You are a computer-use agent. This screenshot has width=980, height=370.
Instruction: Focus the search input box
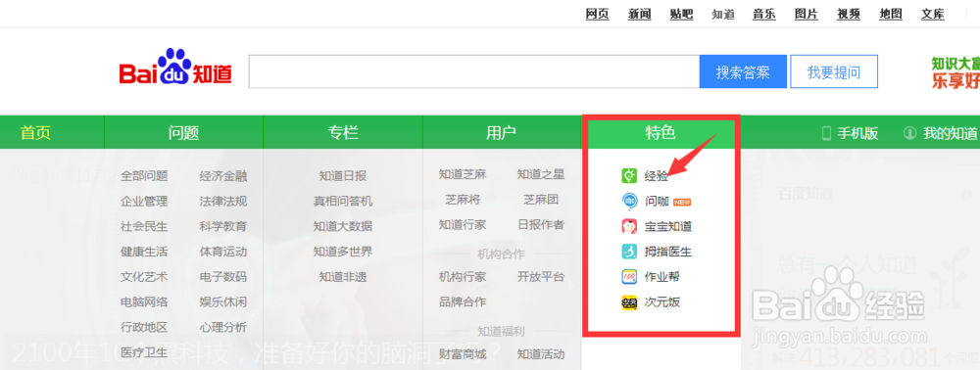pos(473,71)
